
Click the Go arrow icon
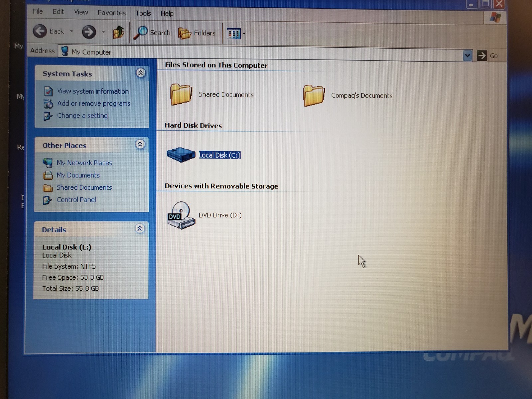(482, 56)
